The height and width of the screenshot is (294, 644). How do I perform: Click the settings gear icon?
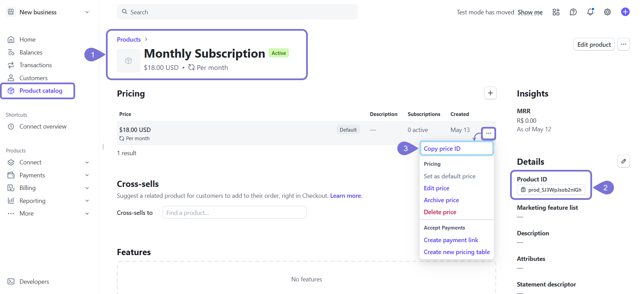click(x=607, y=12)
